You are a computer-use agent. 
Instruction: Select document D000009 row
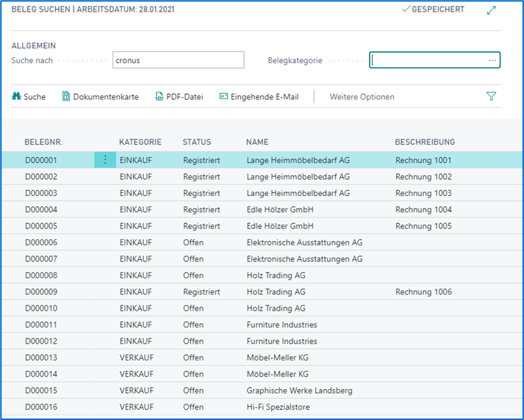(x=41, y=292)
